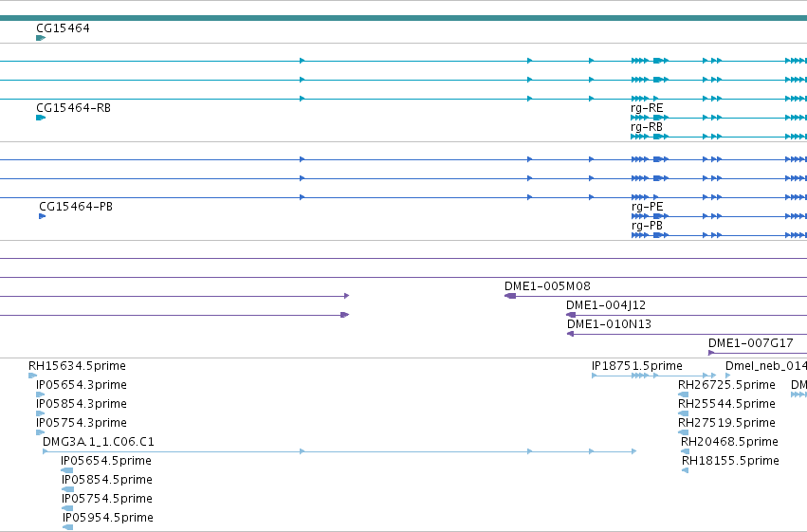Click the RH27519.5prime EST glyph
The width and height of the screenshot is (807, 532).
click(x=684, y=432)
